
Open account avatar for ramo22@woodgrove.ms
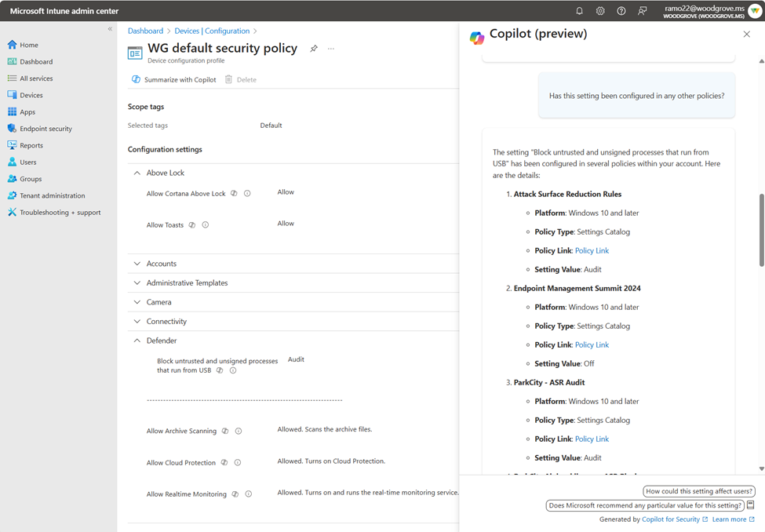(x=755, y=11)
